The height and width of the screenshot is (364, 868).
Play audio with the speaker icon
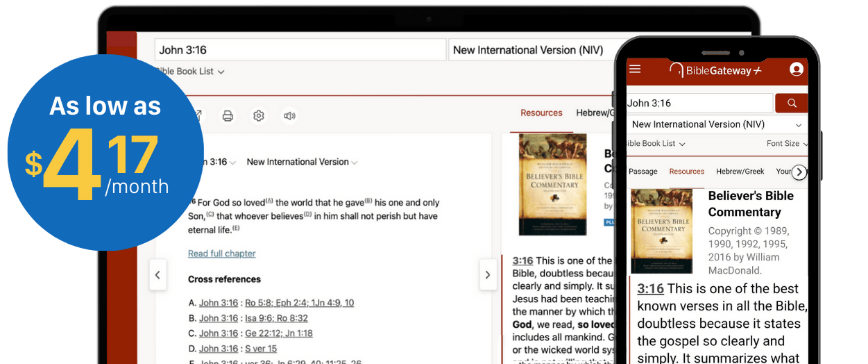pos(290,116)
